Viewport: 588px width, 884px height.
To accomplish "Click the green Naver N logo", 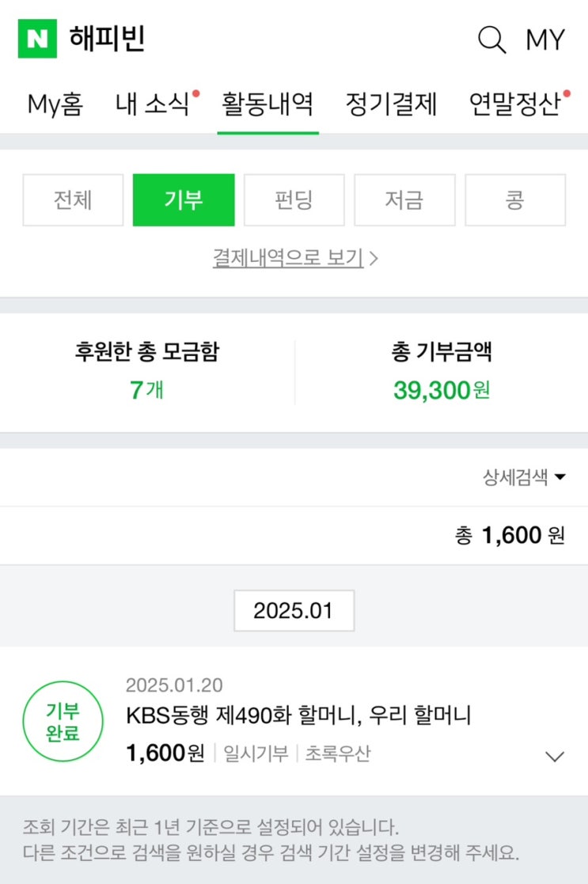I will [x=37, y=39].
